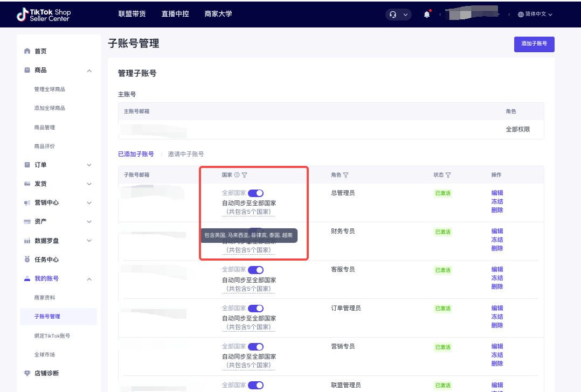Expand the 订单 sidebar section
The width and height of the screenshot is (581, 392).
pos(89,165)
